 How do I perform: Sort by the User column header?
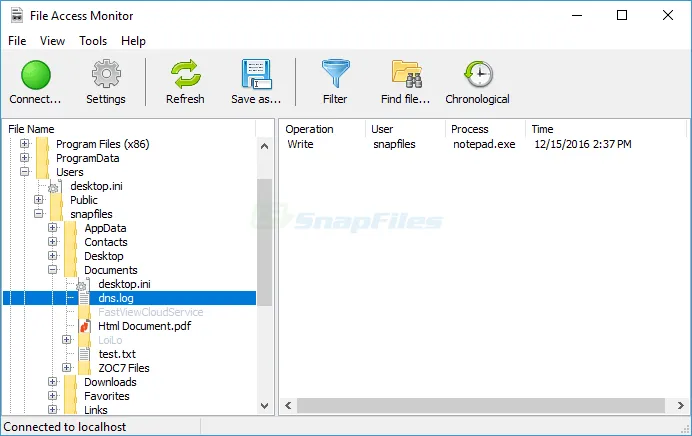pos(406,129)
